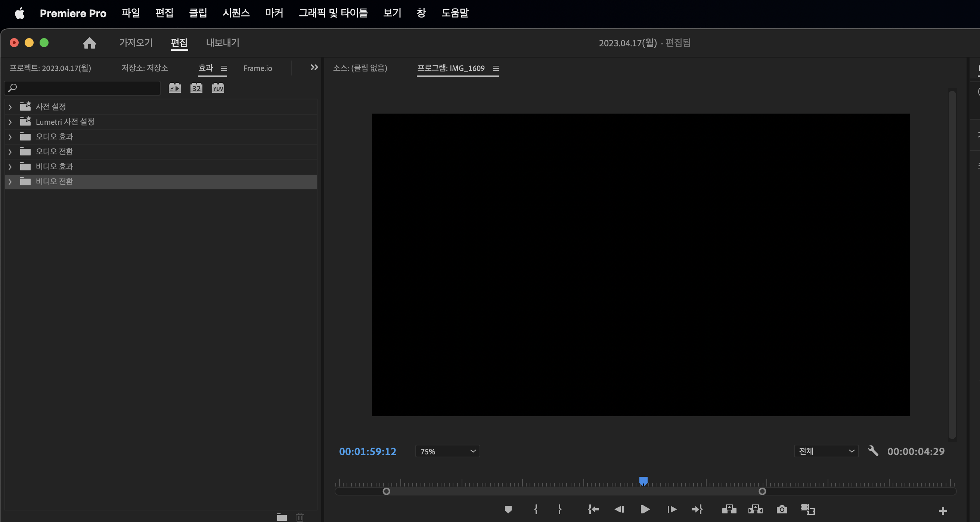The width and height of the screenshot is (980, 522).
Task: Toggle Accelerated Effects filter icon
Action: click(175, 88)
